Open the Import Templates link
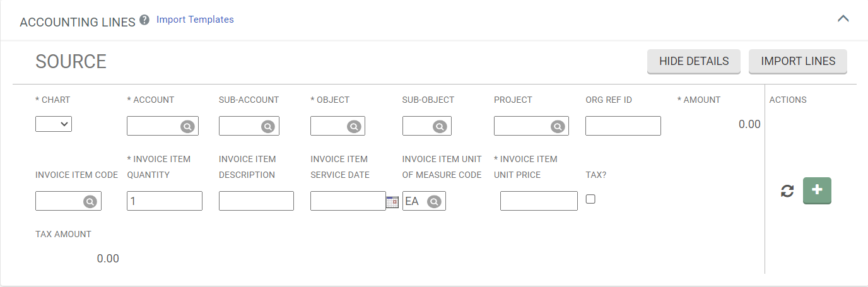868x287 pixels. tap(195, 20)
